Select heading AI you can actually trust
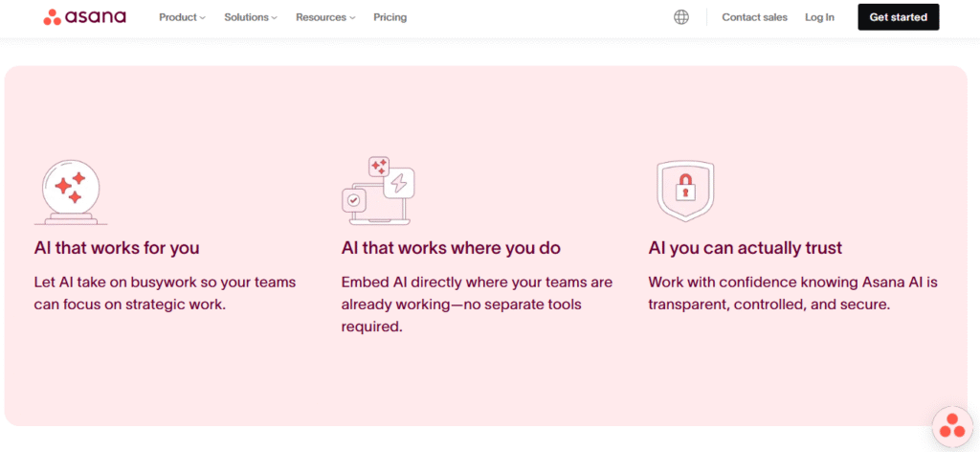 click(x=745, y=248)
